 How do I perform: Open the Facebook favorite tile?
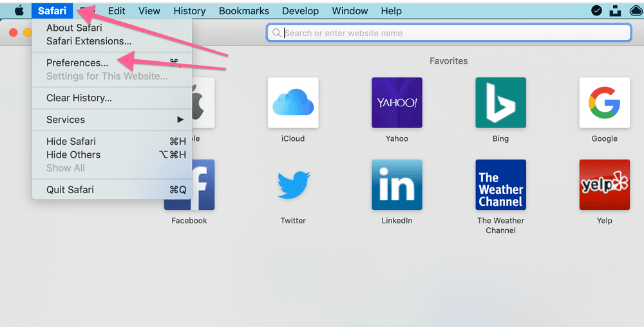pyautogui.click(x=203, y=185)
